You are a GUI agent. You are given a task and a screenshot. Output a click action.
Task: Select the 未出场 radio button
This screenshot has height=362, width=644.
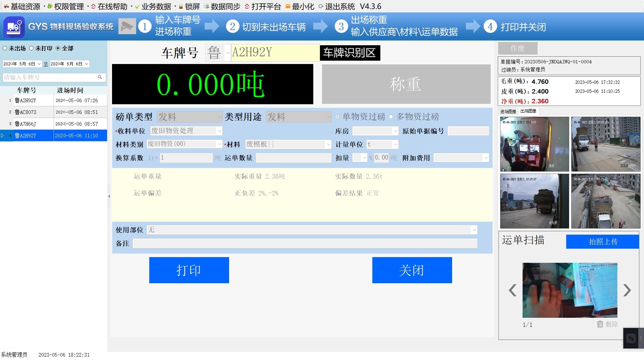[x=5, y=48]
